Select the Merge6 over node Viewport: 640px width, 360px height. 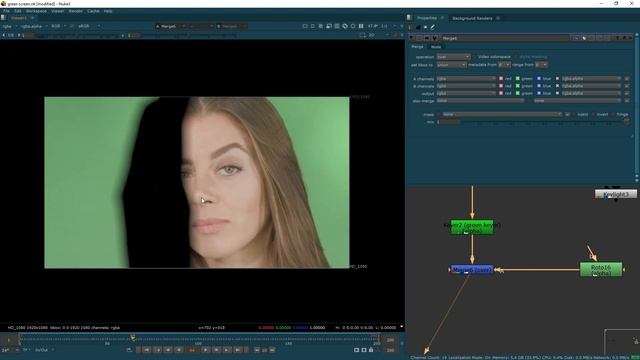(x=472, y=270)
